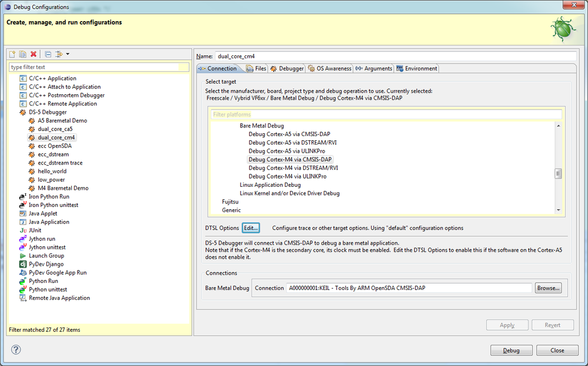Switch to the OS Awareness tab
The width and height of the screenshot is (588, 366).
(329, 68)
